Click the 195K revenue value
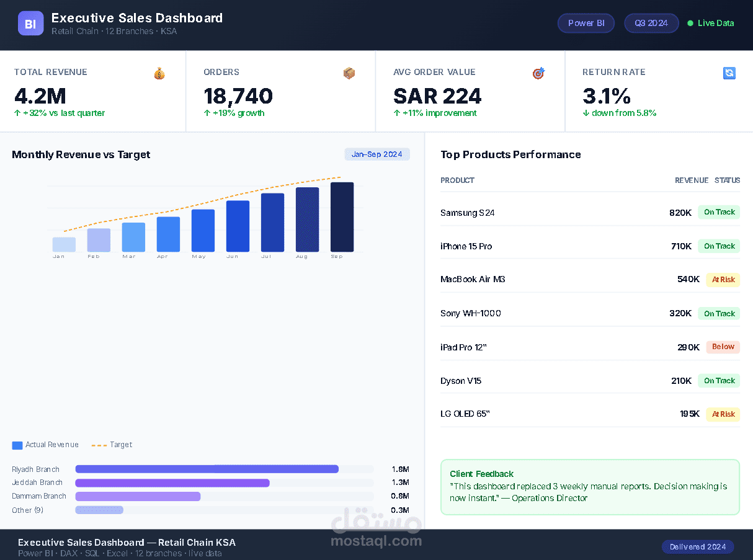Viewport: 753px width, 560px height. coord(690,414)
